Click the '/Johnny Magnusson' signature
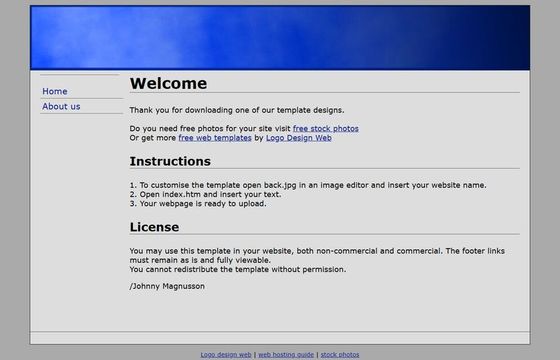This screenshot has height=360, width=560. coord(167,286)
